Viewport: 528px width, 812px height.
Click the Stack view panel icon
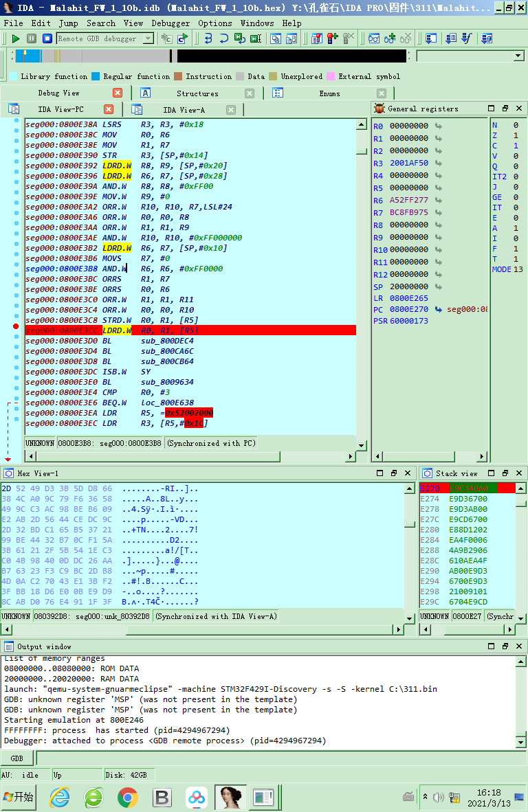coord(427,473)
